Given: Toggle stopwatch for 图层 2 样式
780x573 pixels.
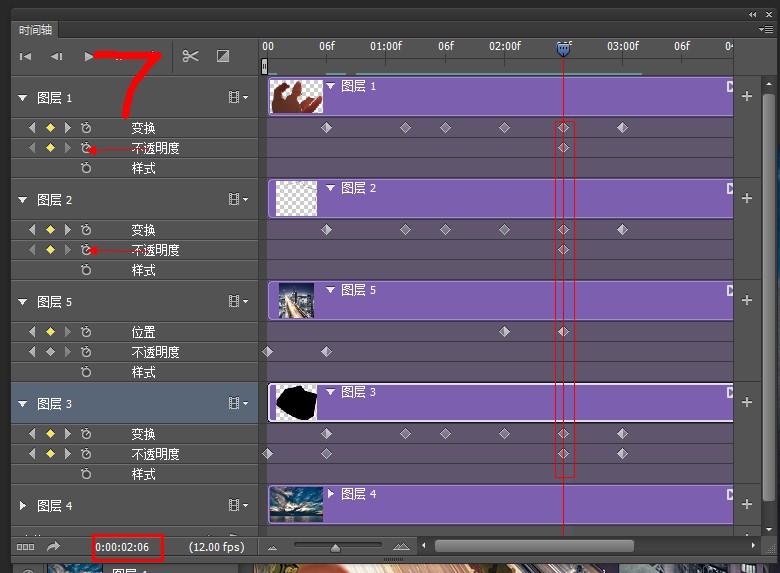Looking at the screenshot, I should pos(86,270).
